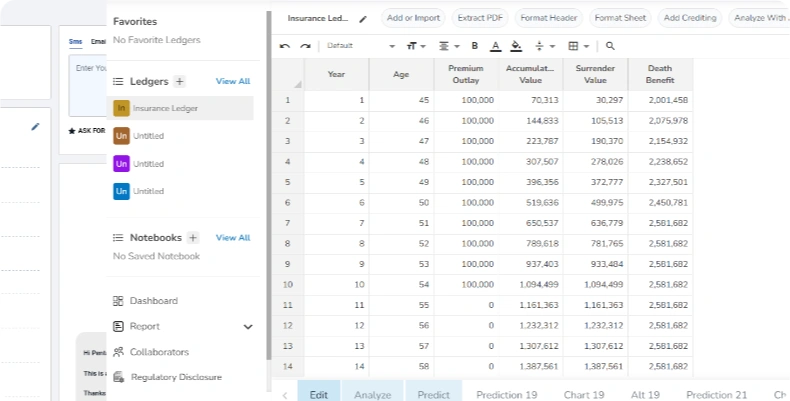
Task: Click the fill color bucket icon
Action: click(x=516, y=46)
